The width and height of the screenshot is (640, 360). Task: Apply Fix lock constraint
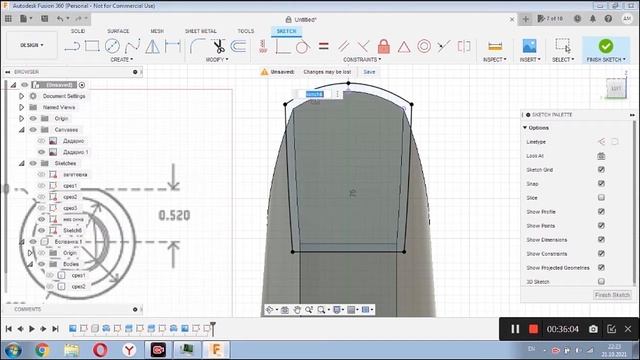click(x=384, y=46)
